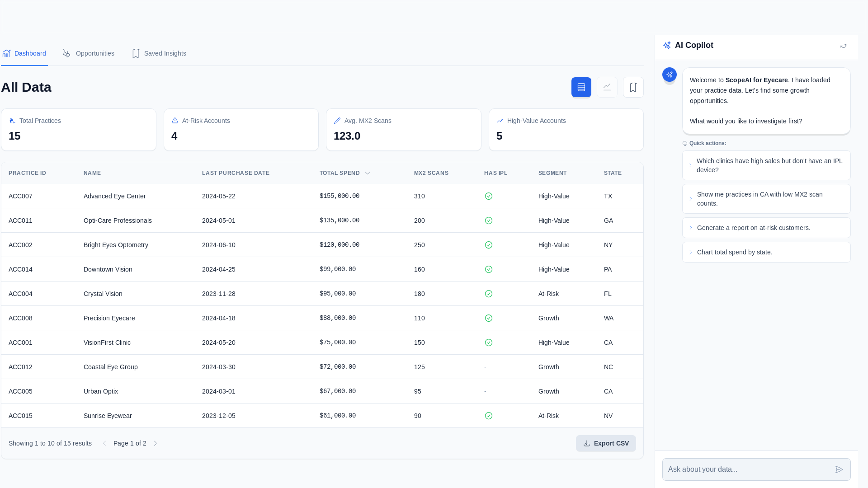Screen dimensions: 868x488
Task: Click IPL checkmark for Downtown Vision
Action: click(x=489, y=269)
